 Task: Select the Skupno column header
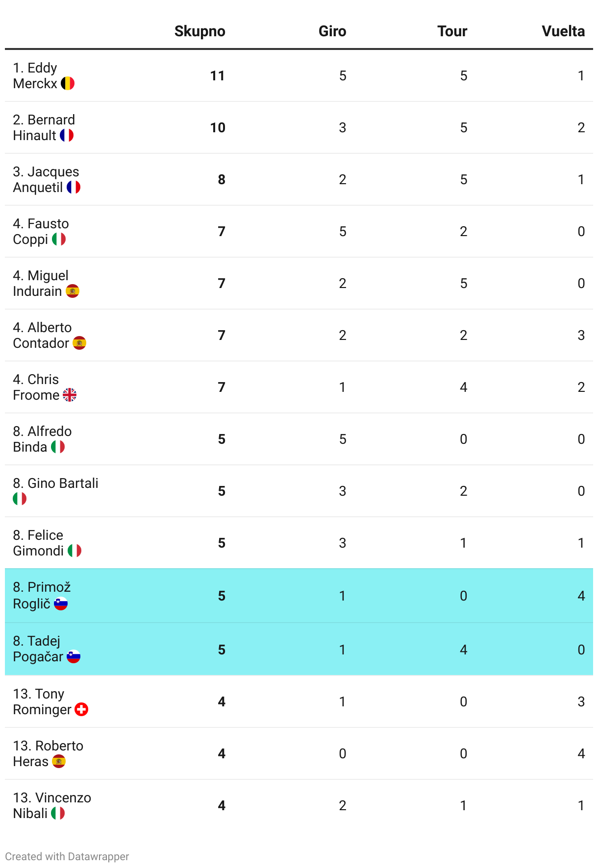[x=200, y=31]
